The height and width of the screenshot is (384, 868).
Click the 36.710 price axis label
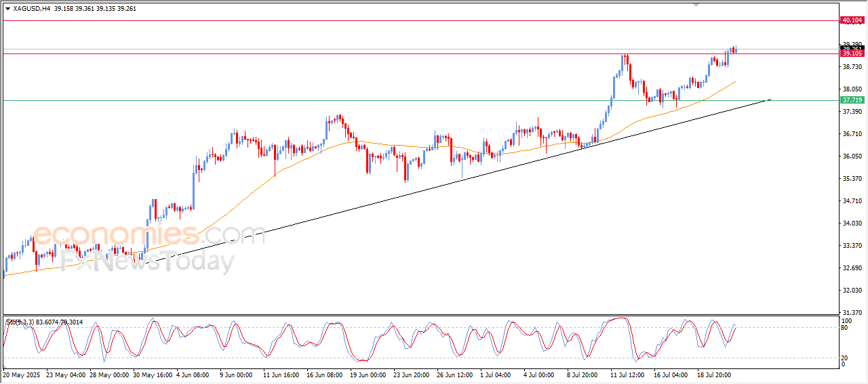tap(851, 133)
